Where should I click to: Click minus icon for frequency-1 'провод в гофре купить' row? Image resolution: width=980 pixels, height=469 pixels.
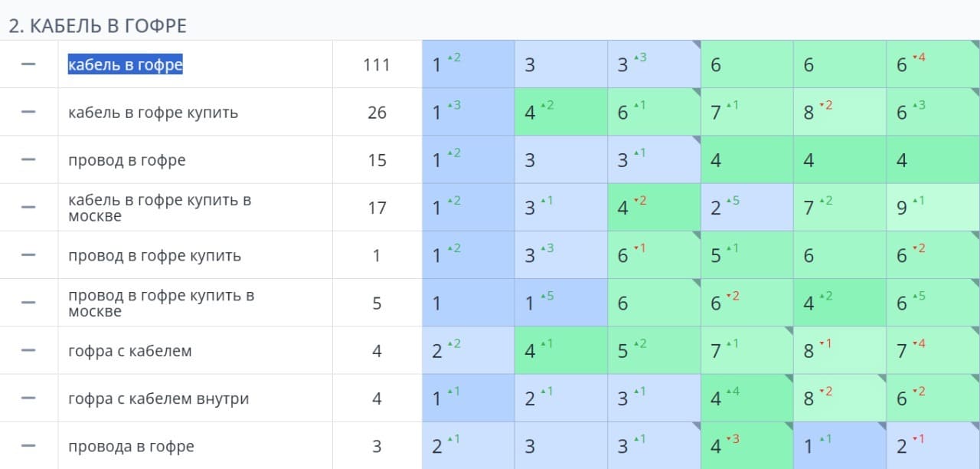(x=28, y=255)
